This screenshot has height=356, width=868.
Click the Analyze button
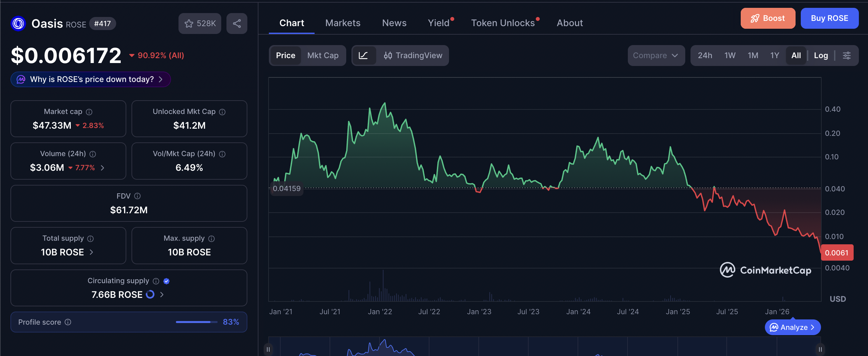[793, 327]
